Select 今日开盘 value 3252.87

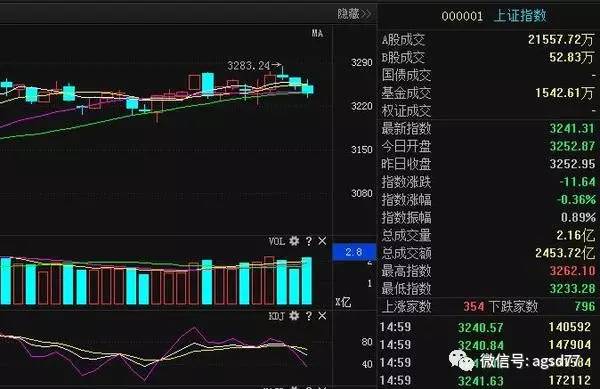[x=572, y=146]
